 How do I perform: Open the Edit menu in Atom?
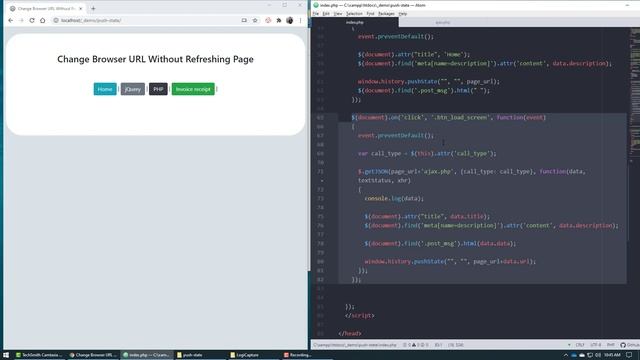(x=326, y=13)
